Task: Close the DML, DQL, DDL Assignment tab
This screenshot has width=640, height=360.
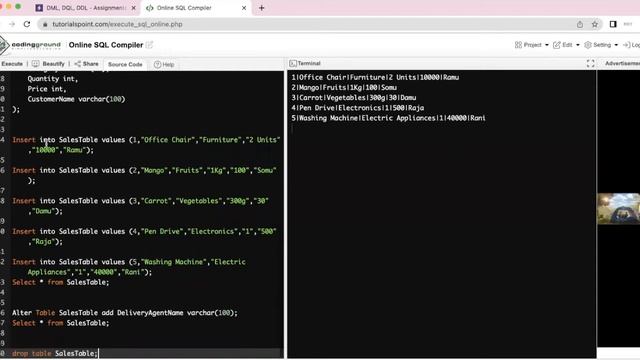Action: (133, 8)
